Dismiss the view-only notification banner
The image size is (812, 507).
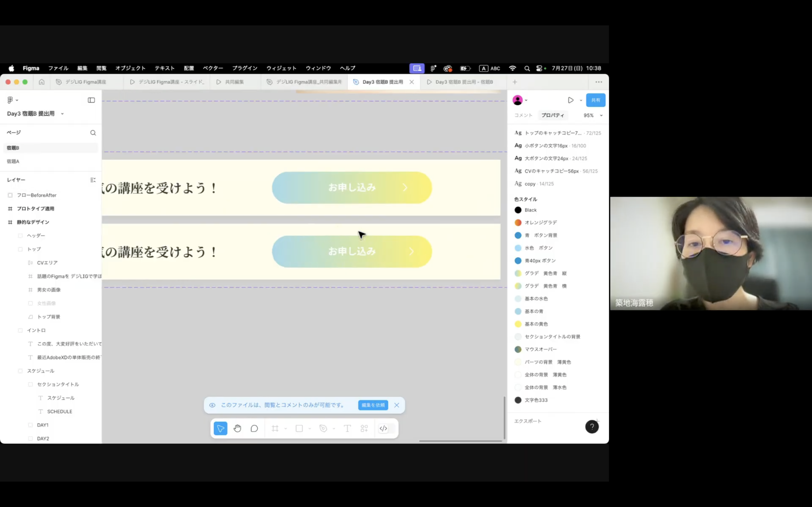pos(397,405)
